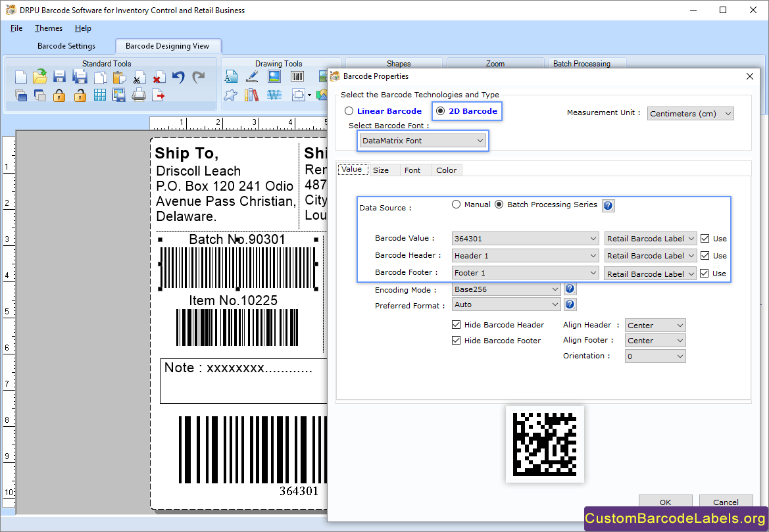The height and width of the screenshot is (532, 769).
Task: Click the OK button
Action: [x=666, y=502]
